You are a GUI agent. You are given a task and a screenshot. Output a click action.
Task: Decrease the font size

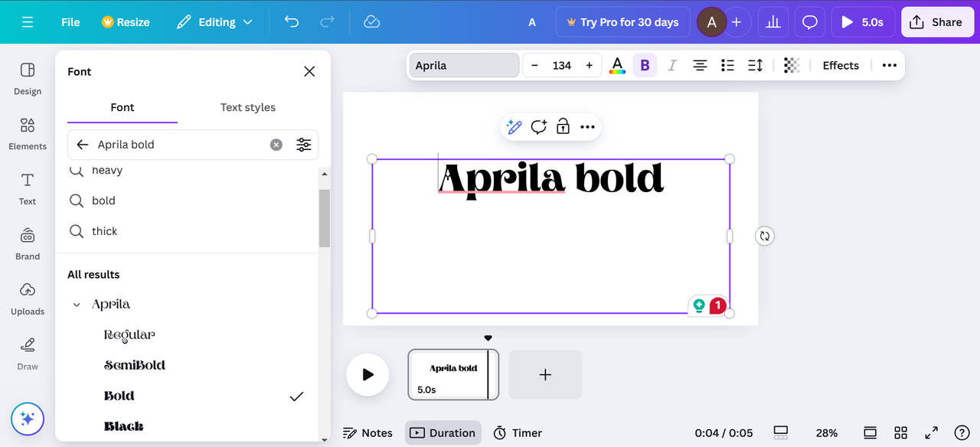coord(534,66)
